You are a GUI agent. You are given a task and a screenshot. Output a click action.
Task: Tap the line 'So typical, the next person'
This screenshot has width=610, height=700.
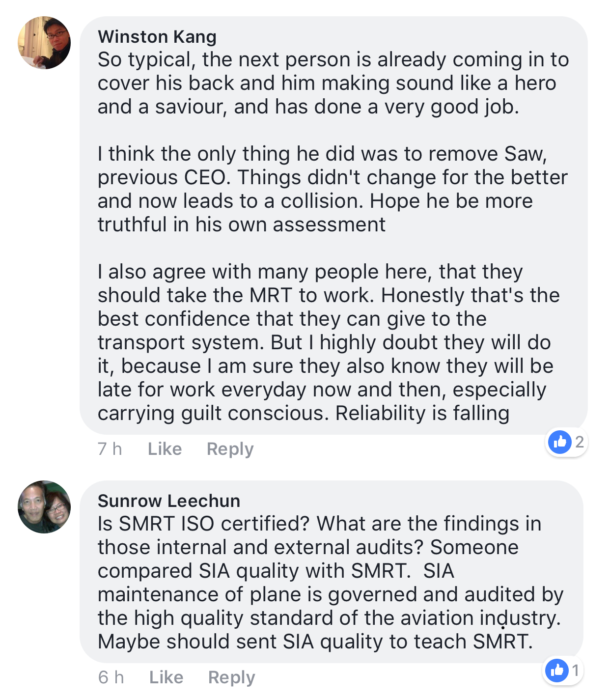333,59
